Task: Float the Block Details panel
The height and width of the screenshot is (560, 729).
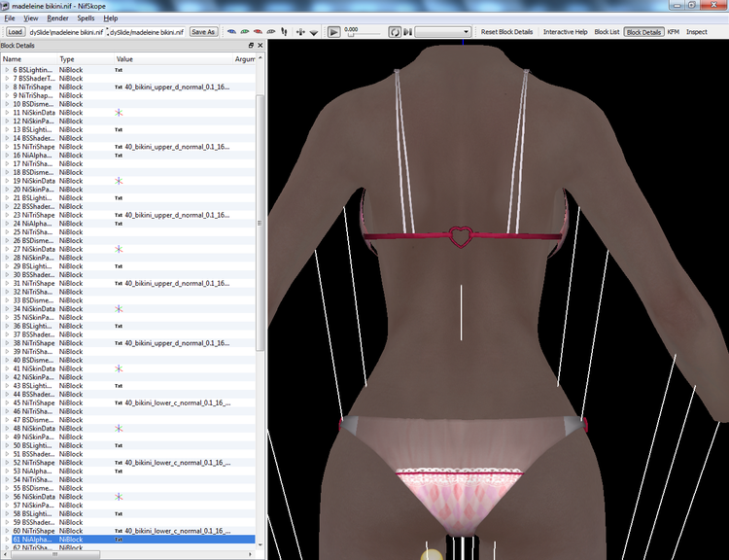Action: (251, 46)
